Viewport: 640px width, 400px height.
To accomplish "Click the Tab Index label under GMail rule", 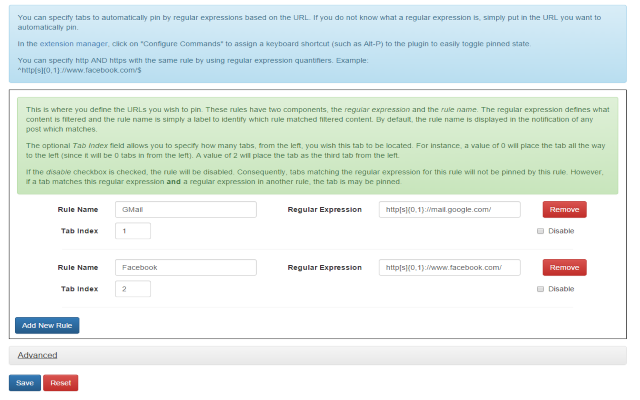I will tap(80, 231).
